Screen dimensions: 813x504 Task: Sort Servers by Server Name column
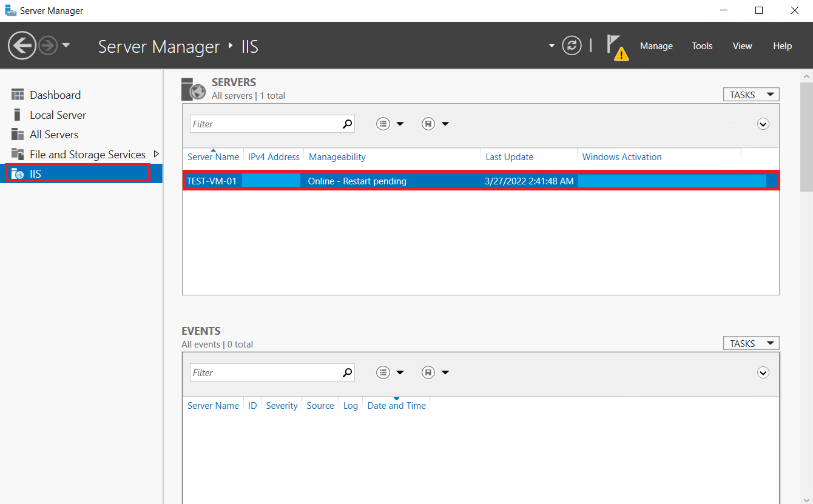pyautogui.click(x=213, y=156)
